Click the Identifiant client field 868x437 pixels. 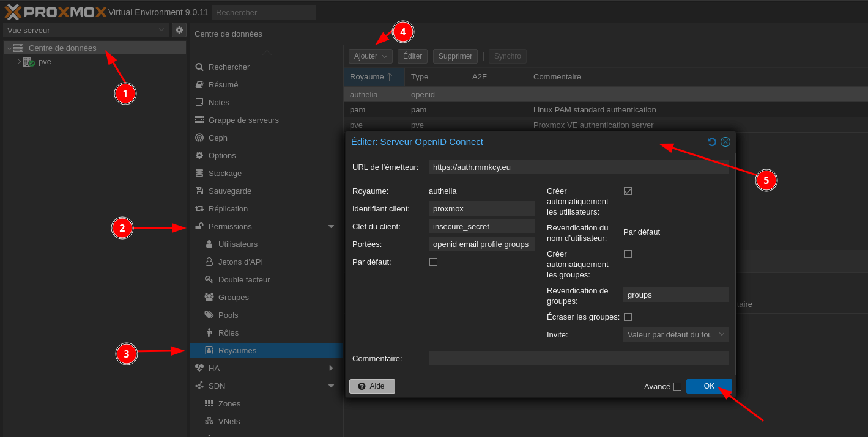coord(481,208)
